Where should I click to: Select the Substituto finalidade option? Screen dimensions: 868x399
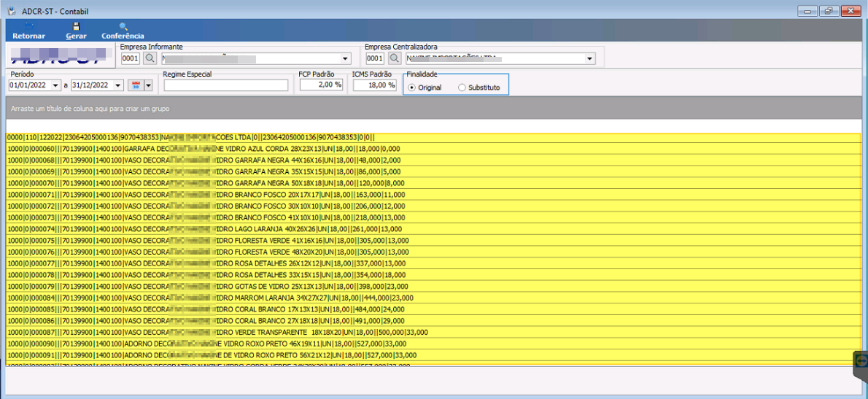(479, 88)
